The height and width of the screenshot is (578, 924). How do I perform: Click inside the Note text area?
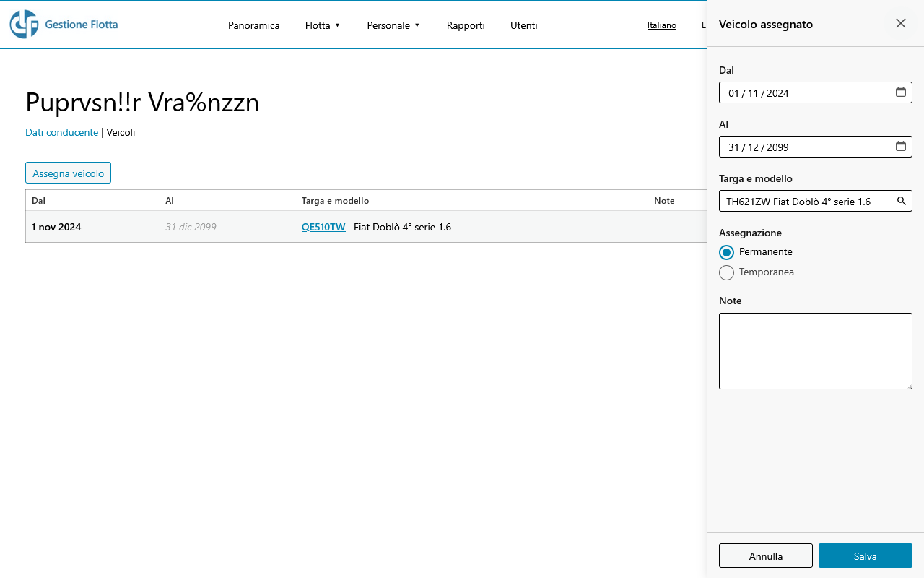pyautogui.click(x=816, y=351)
